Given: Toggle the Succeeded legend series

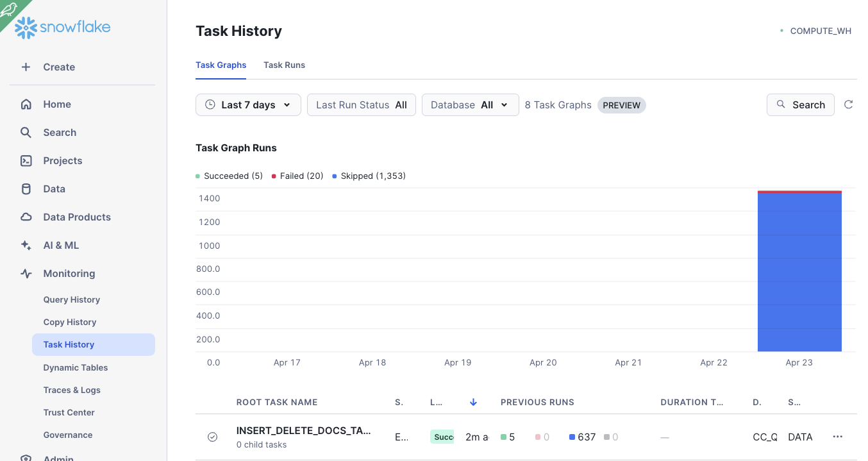Looking at the screenshot, I should click(x=229, y=176).
